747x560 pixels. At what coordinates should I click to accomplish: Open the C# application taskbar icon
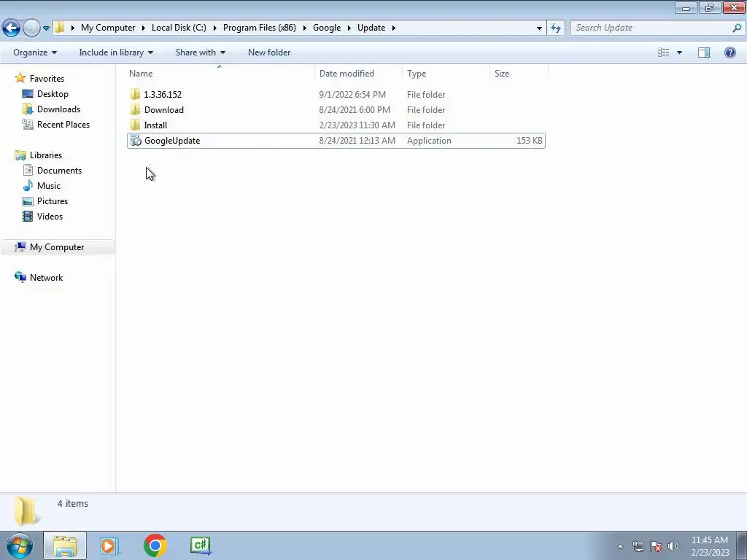(x=201, y=545)
